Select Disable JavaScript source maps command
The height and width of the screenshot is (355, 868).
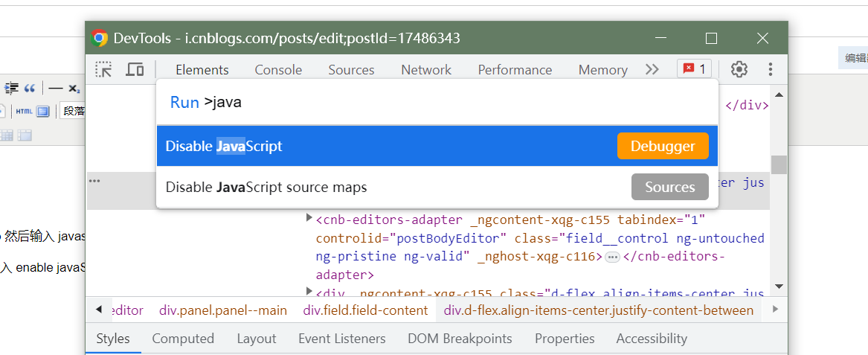pyautogui.click(x=437, y=187)
